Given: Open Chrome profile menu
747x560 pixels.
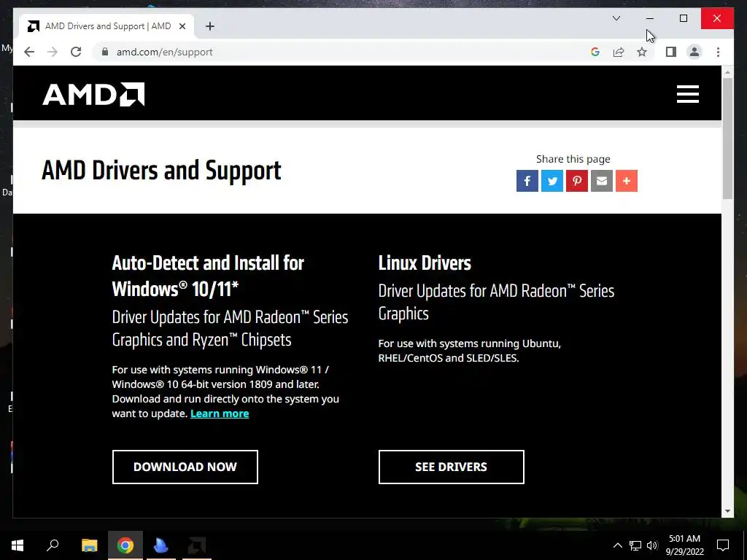Looking at the screenshot, I should click(x=694, y=52).
